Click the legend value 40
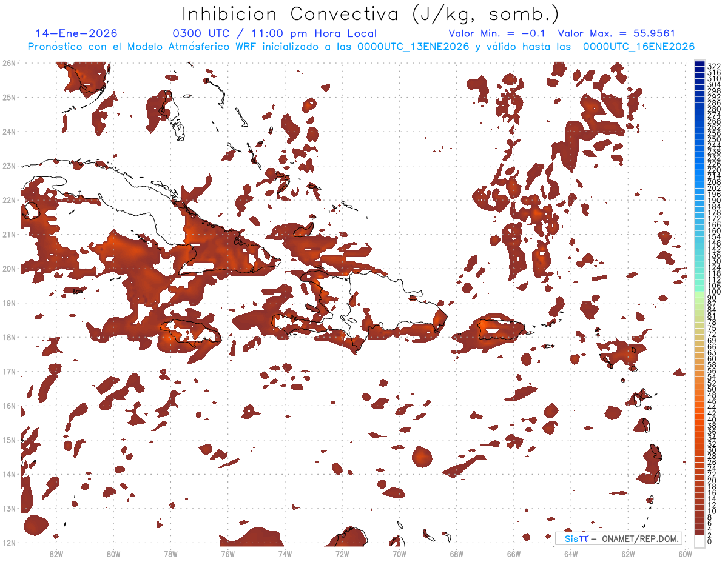Viewport: 728px width, 562px height. (x=712, y=420)
